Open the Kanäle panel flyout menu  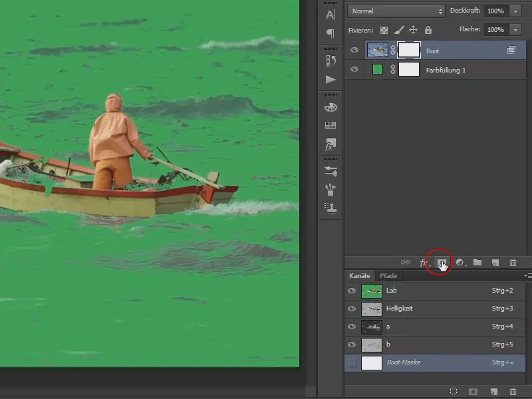click(527, 275)
